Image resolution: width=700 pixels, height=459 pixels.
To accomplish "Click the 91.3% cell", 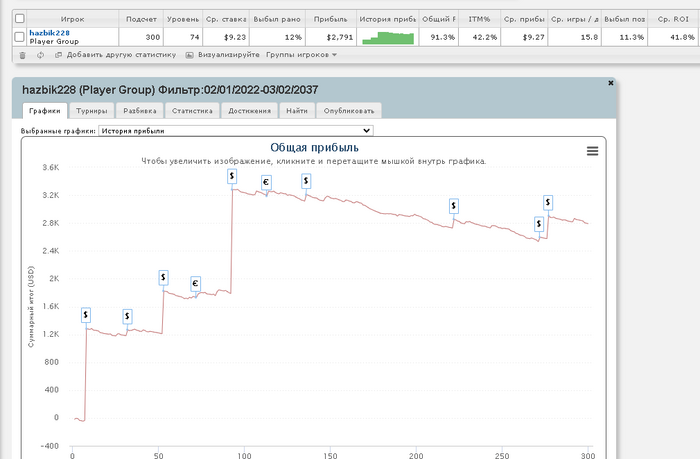I will point(439,37).
